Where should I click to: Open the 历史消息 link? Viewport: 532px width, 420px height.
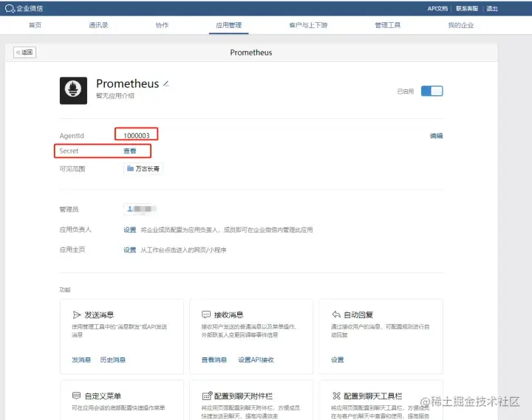[112, 359]
